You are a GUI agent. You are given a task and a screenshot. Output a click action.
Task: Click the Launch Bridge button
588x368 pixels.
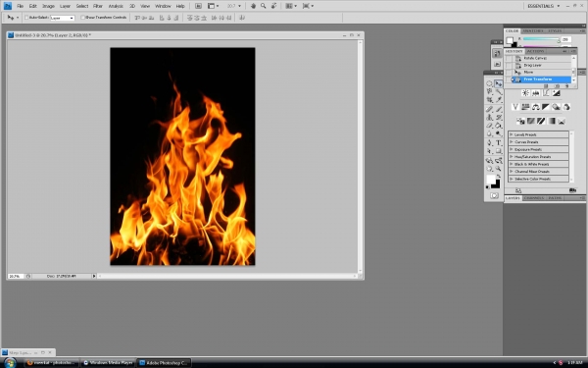click(x=198, y=6)
